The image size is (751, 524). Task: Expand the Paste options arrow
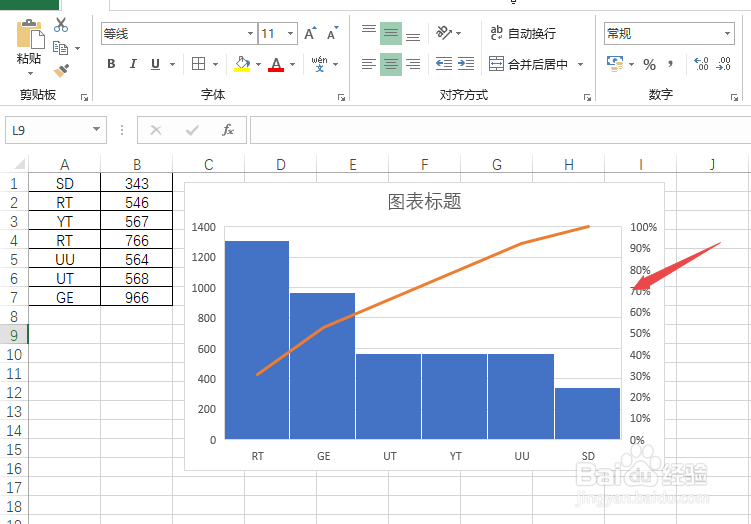[x=30, y=74]
